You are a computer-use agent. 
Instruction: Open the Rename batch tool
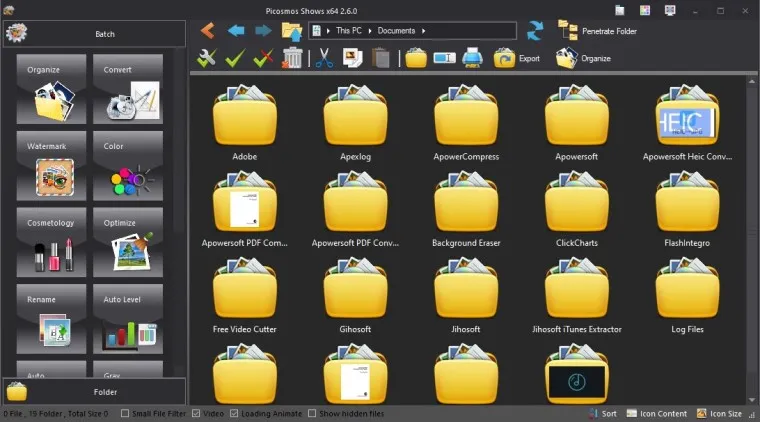[51, 319]
